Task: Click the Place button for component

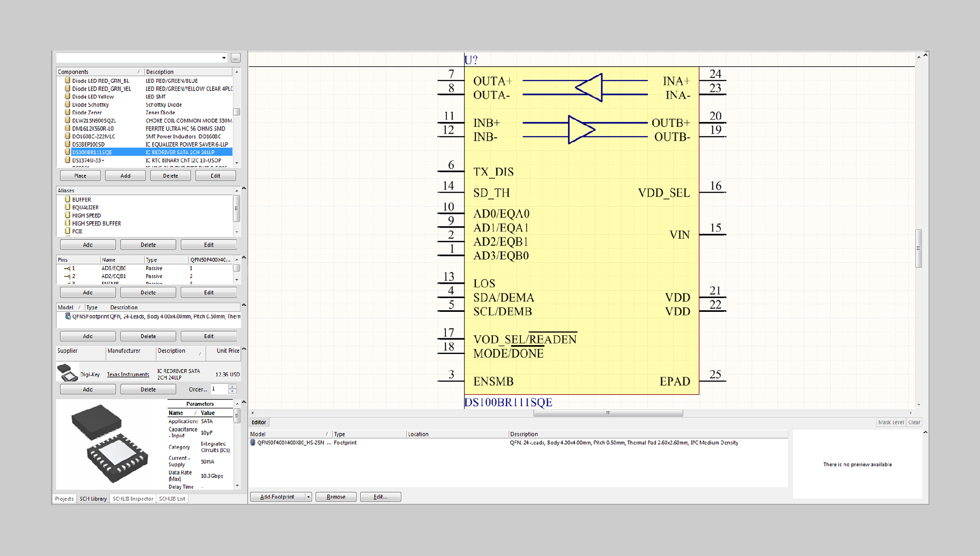Action: 81,175
